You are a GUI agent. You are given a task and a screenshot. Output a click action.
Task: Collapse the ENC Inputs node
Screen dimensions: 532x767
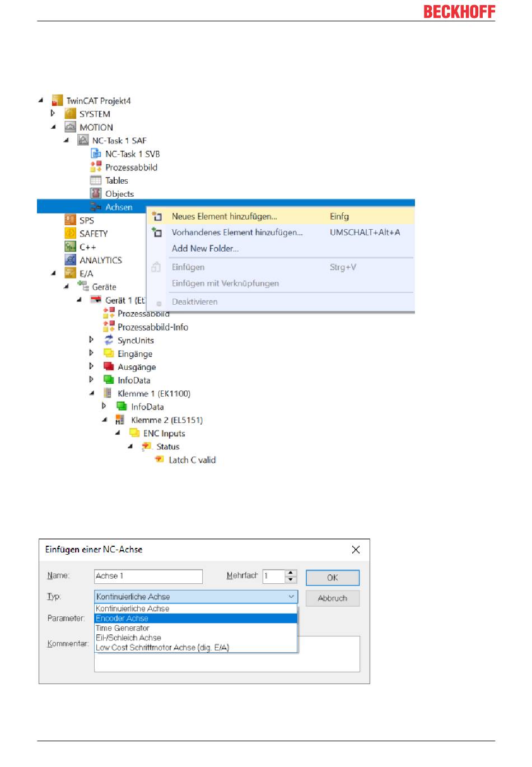[x=118, y=433]
